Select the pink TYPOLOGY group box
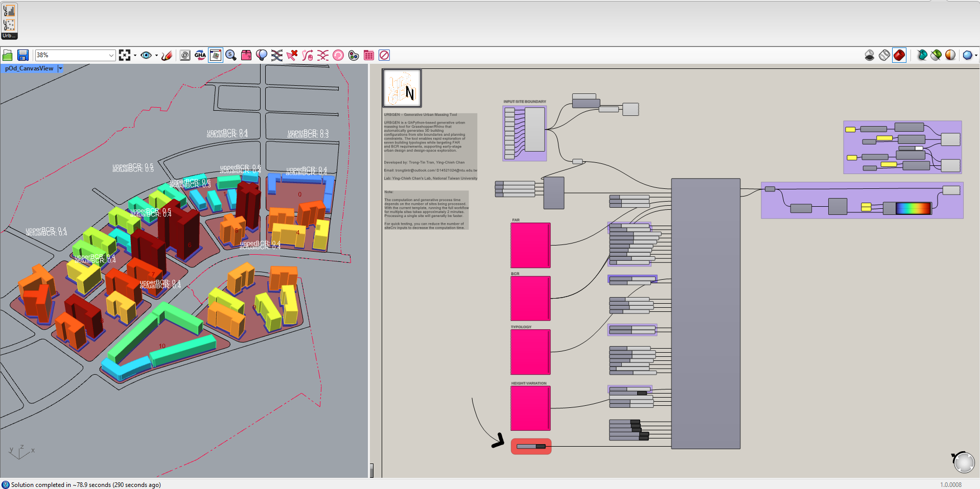The height and width of the screenshot is (489, 980). tap(530, 352)
